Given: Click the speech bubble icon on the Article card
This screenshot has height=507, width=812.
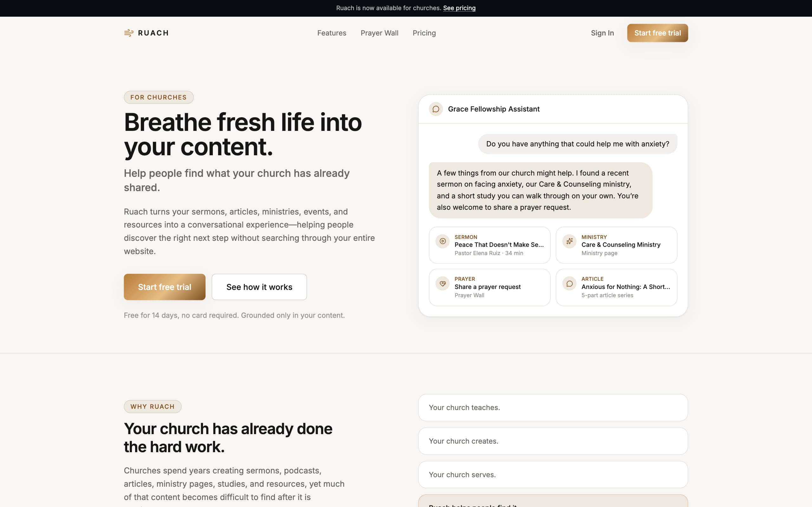Looking at the screenshot, I should [569, 283].
